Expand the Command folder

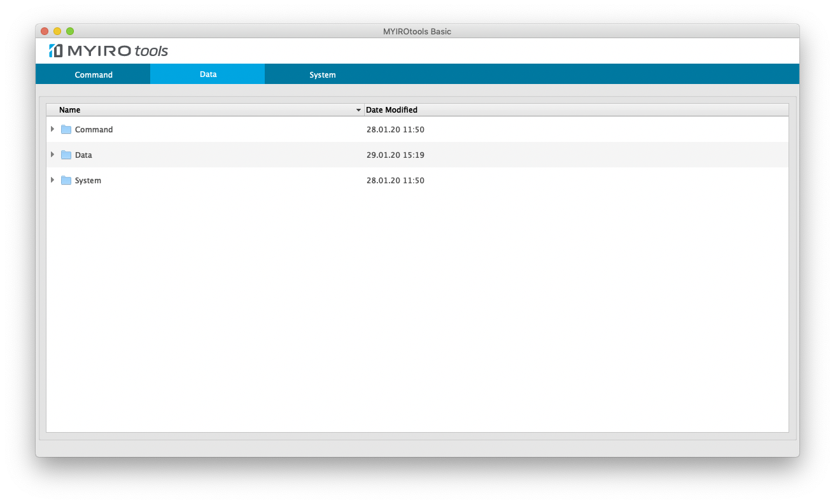tap(53, 129)
